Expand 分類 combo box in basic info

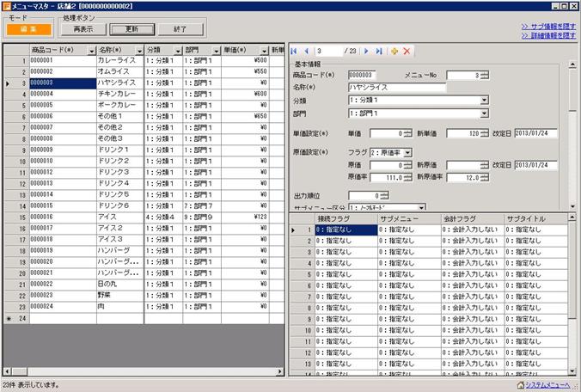pos(484,100)
